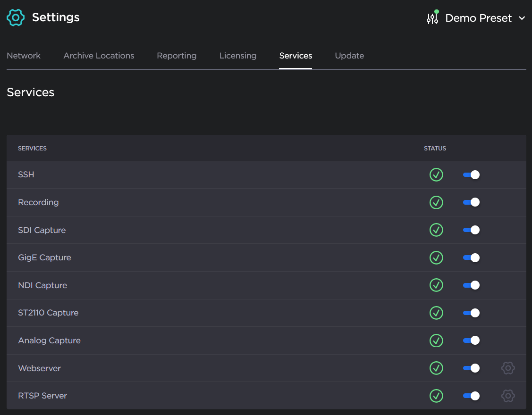The image size is (532, 415).
Task: Turn off the SDI Capture toggle
Action: pyautogui.click(x=471, y=230)
